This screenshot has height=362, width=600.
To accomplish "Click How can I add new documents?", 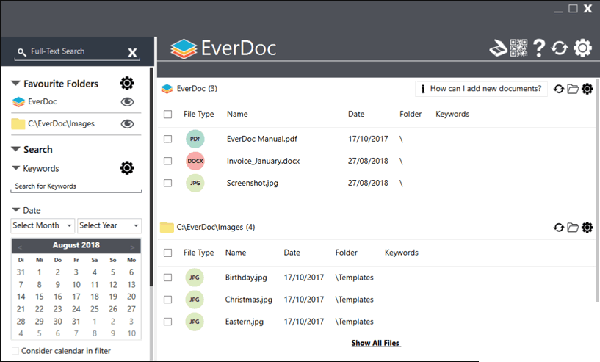I will (481, 89).
